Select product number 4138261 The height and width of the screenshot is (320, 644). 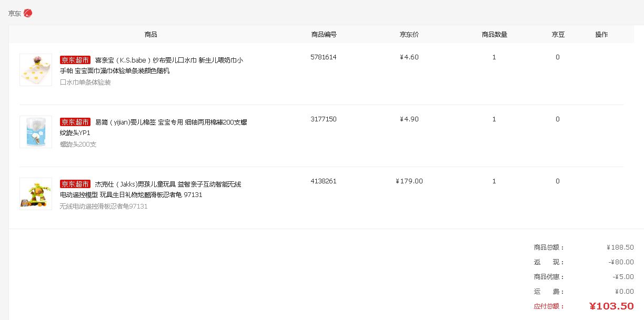click(x=324, y=181)
